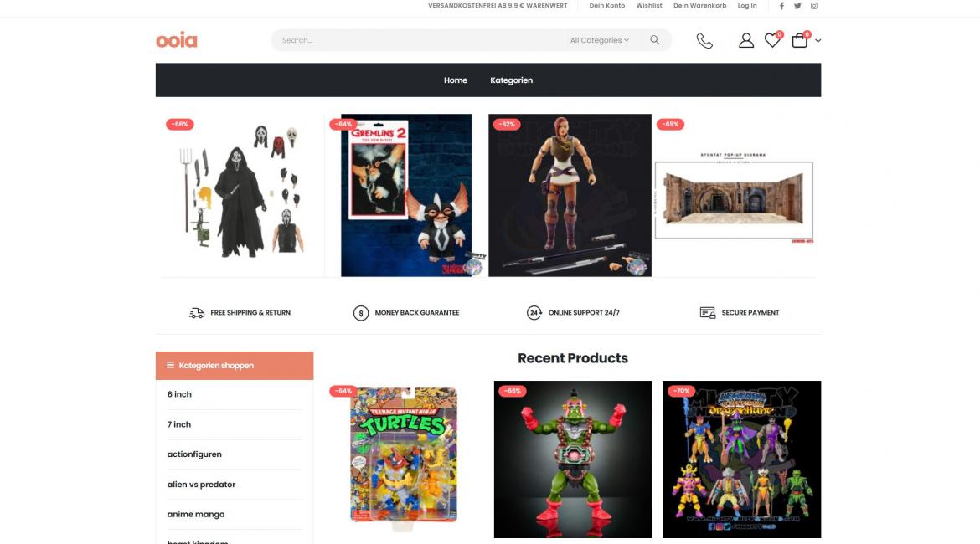This screenshot has height=544, width=980.
Task: Click the phone contact icon
Action: tap(704, 41)
